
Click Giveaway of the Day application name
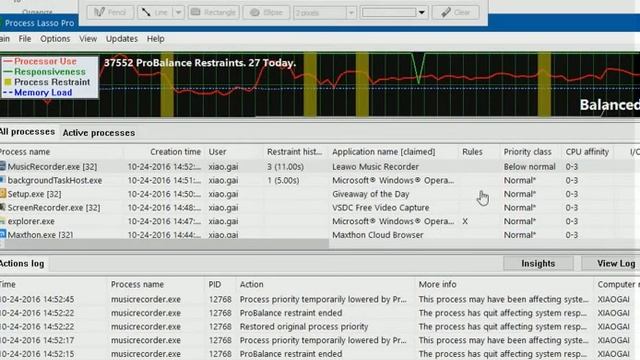point(370,194)
